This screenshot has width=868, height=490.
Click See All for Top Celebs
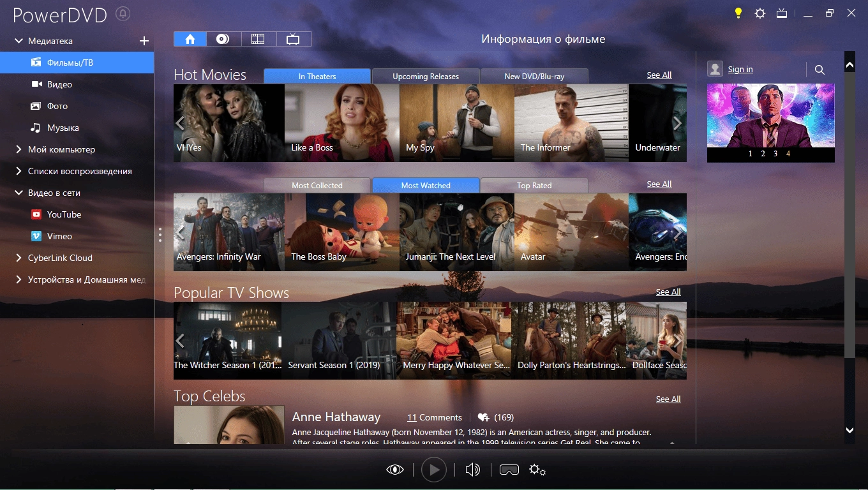[x=668, y=399]
